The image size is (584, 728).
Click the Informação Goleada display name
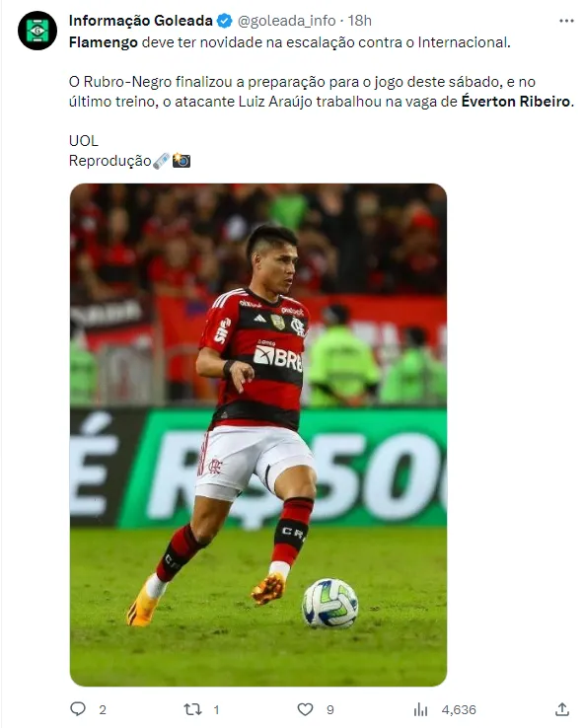[x=141, y=21]
